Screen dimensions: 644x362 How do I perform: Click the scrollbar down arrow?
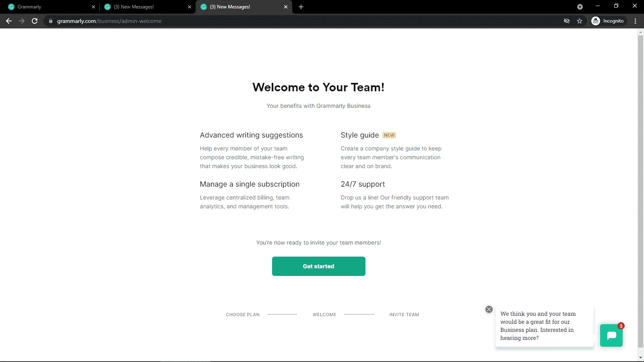640,358
